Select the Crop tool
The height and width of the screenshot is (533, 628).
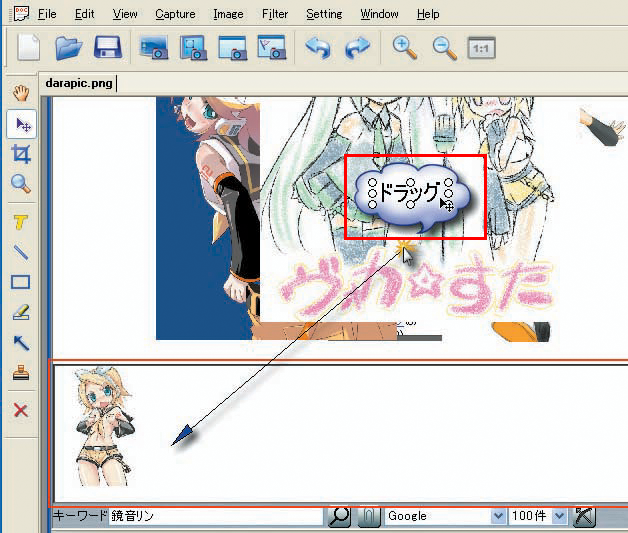click(x=21, y=154)
